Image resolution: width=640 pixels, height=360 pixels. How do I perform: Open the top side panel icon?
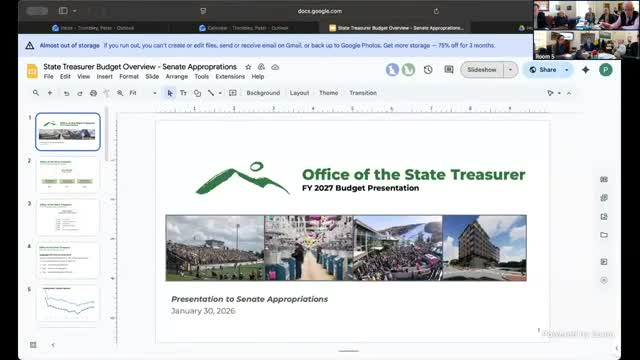[604, 180]
